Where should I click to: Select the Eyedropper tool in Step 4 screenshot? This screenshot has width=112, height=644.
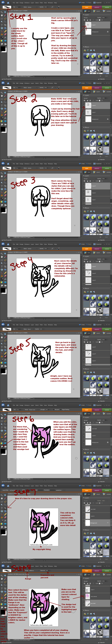click(x=5, y=256)
